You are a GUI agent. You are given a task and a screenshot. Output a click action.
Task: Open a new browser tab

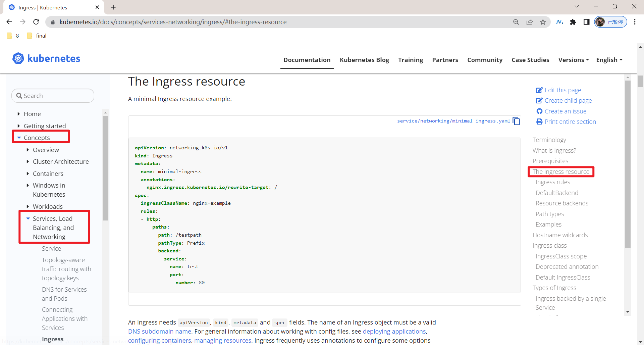[x=113, y=7]
